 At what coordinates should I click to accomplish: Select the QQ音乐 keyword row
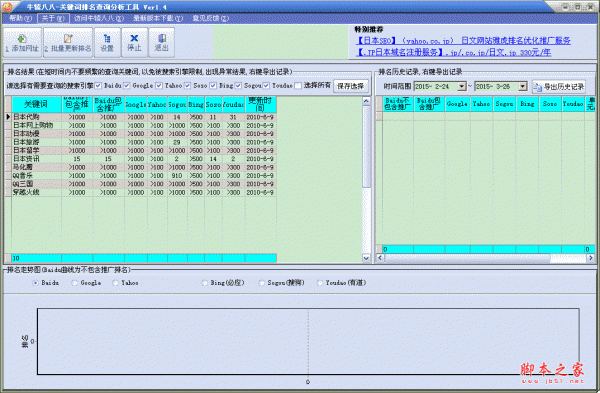[144, 176]
